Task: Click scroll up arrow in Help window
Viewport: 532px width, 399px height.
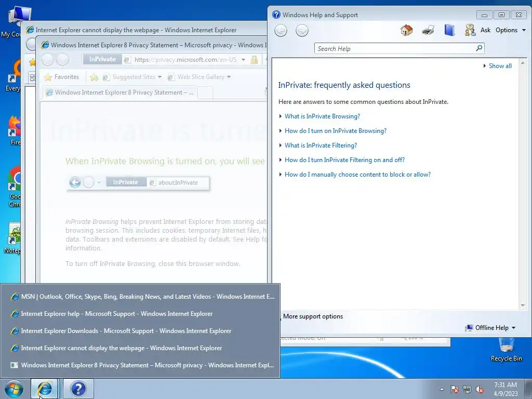Action: [523, 63]
